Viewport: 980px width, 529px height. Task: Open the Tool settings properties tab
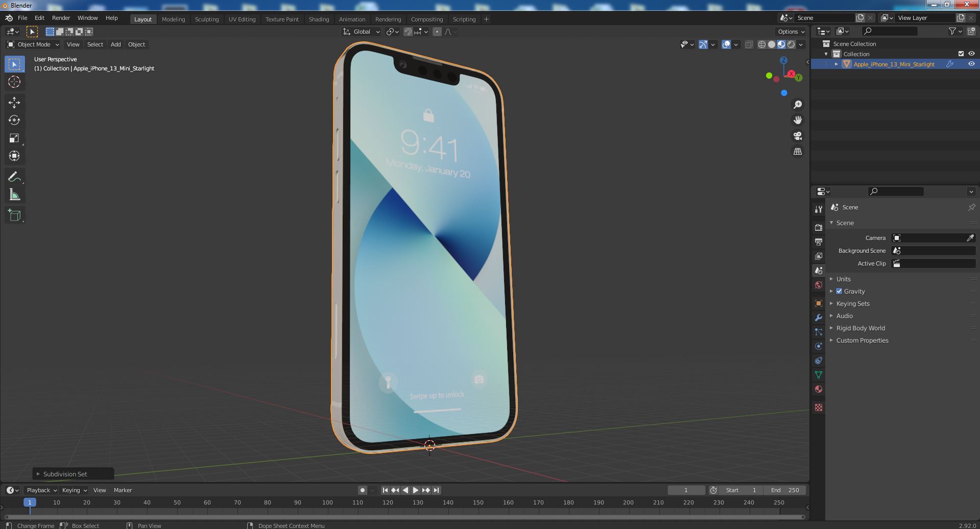[819, 209]
